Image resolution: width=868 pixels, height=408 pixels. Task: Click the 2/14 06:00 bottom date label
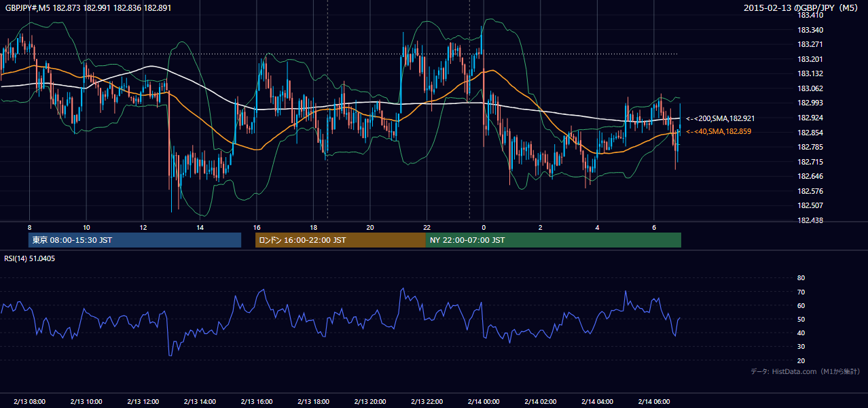[653, 401]
